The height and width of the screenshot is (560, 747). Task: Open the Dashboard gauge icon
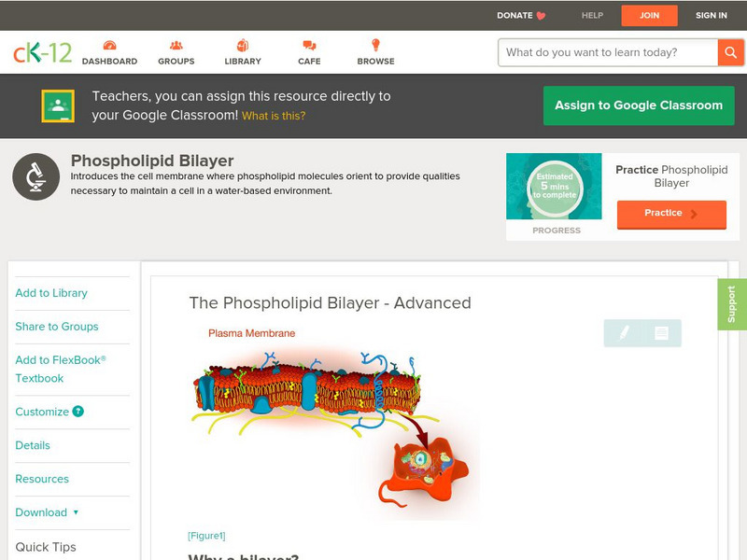coord(109,45)
